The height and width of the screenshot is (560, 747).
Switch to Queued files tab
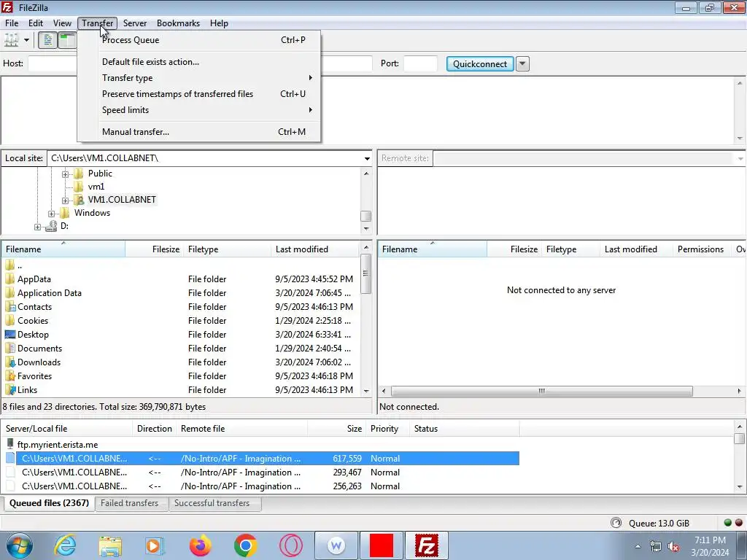point(49,503)
